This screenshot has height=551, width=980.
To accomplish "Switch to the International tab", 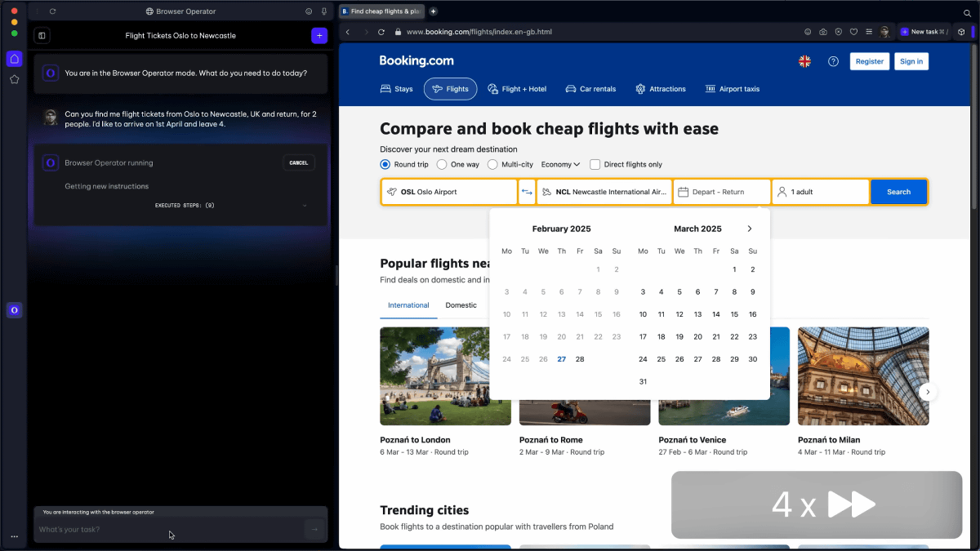I will click(x=408, y=305).
